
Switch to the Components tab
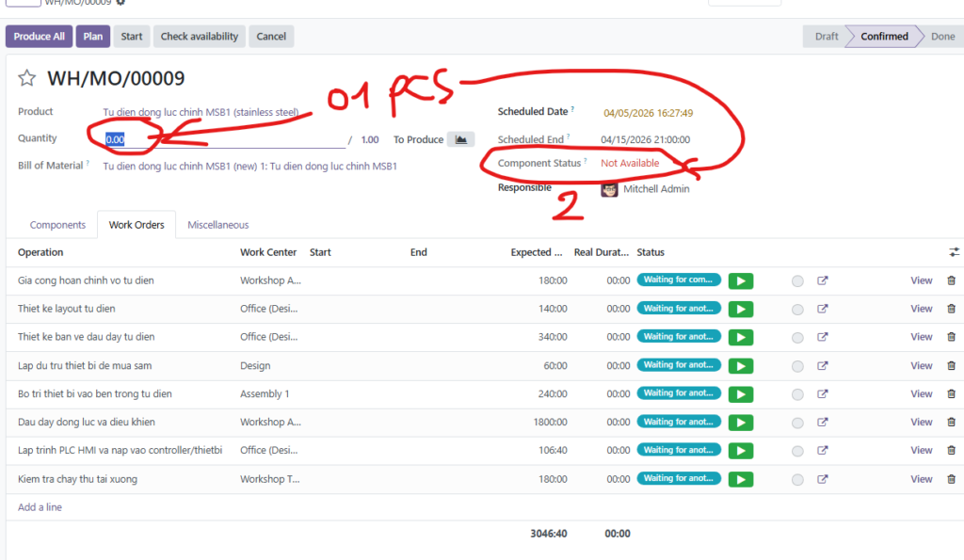57,225
